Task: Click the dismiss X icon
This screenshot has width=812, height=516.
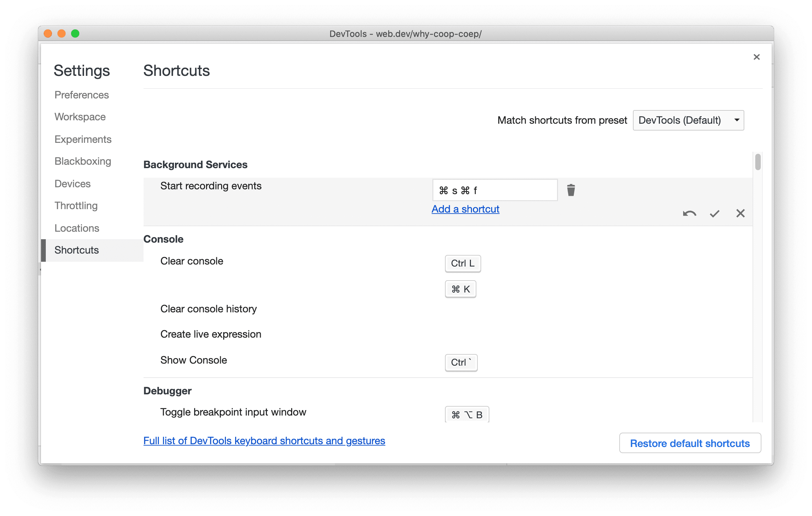Action: pyautogui.click(x=741, y=213)
